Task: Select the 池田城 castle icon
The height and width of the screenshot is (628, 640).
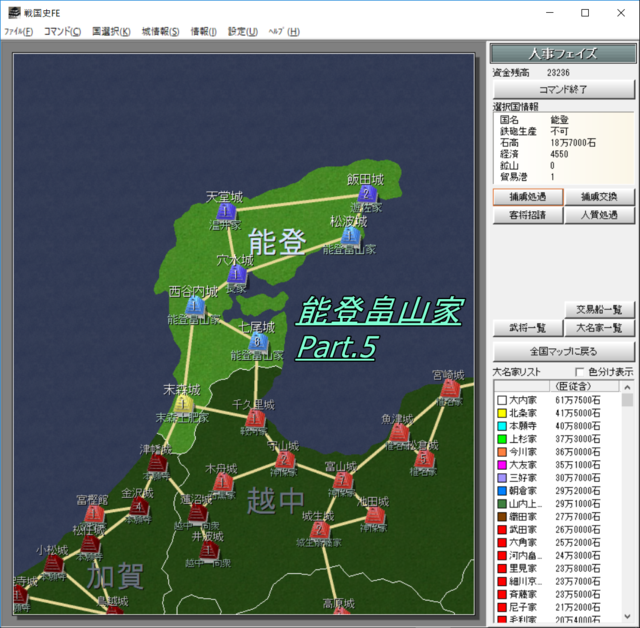Action: tap(375, 516)
